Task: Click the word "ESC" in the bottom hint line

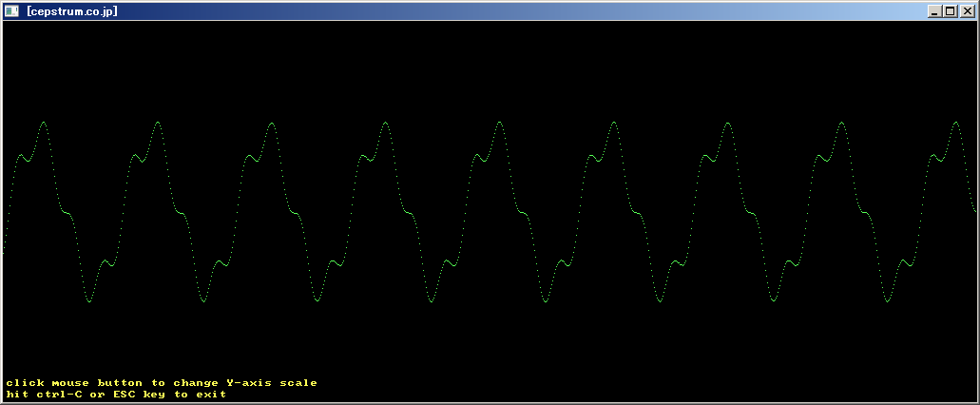Action: [124, 395]
